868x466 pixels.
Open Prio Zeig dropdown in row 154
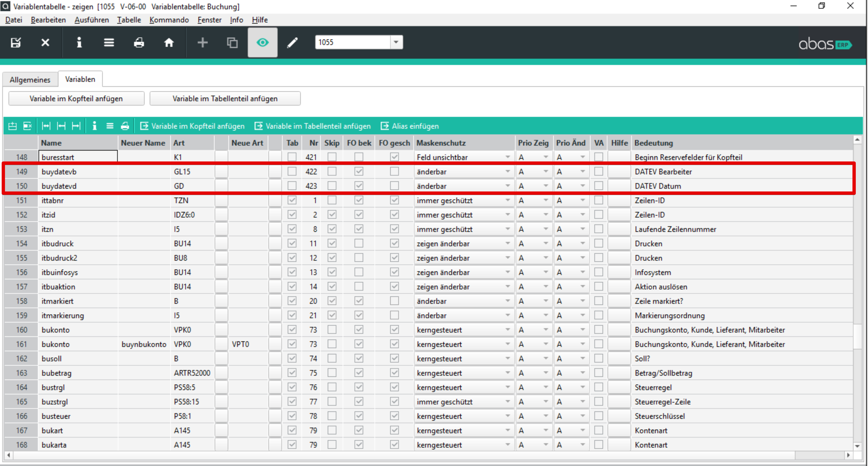[545, 243]
